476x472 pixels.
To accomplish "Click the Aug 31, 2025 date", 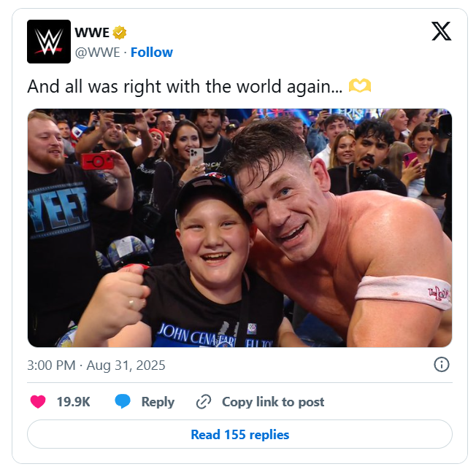I will coord(126,365).
